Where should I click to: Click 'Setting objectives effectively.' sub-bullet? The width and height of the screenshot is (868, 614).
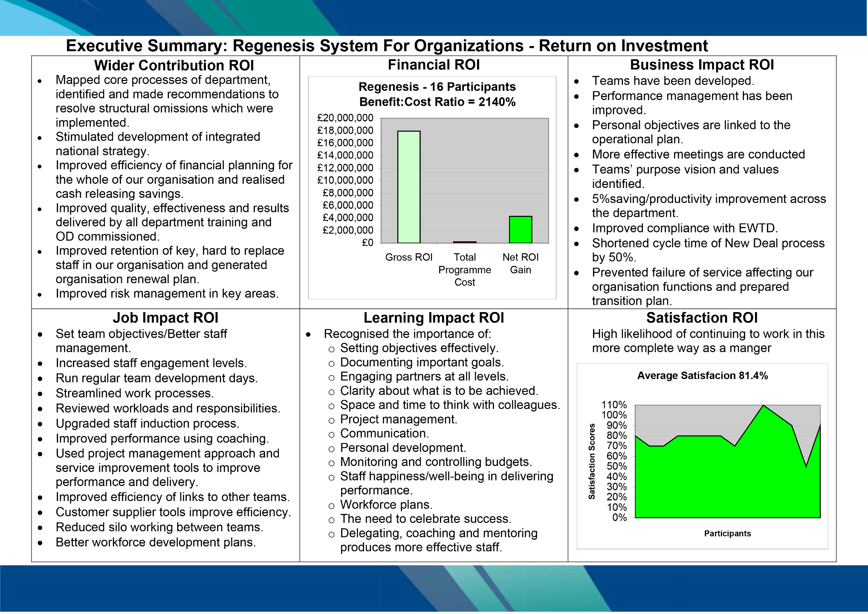[x=419, y=348]
